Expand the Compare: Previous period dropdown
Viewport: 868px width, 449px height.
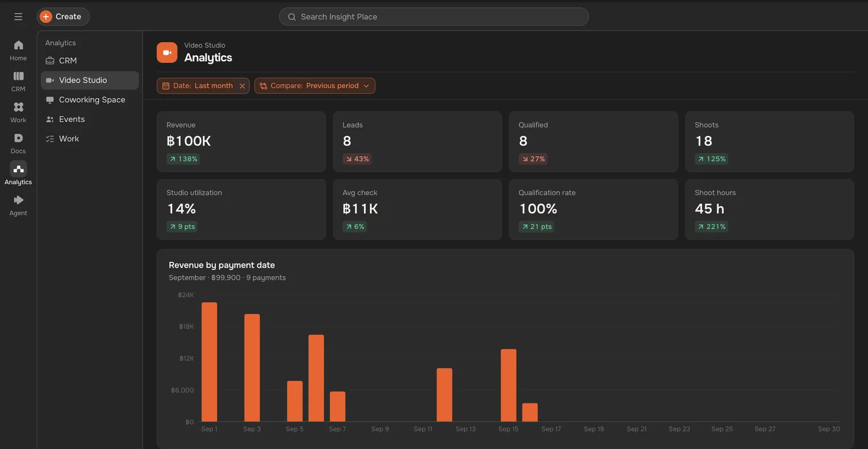point(315,86)
